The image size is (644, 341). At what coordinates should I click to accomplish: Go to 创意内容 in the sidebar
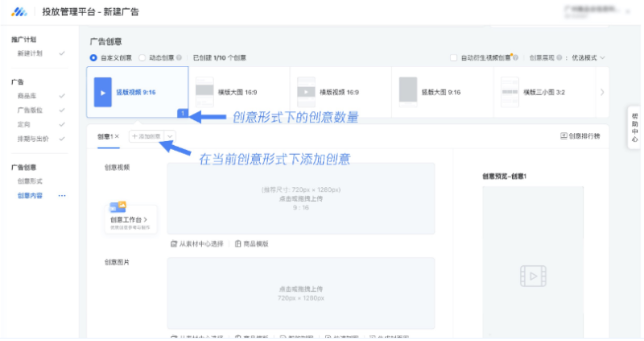(30, 196)
